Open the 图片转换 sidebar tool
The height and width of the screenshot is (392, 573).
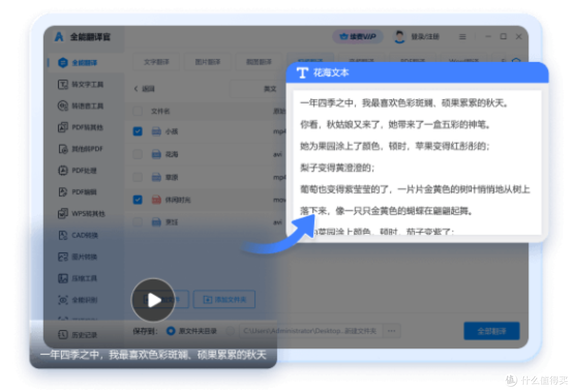(x=77, y=256)
